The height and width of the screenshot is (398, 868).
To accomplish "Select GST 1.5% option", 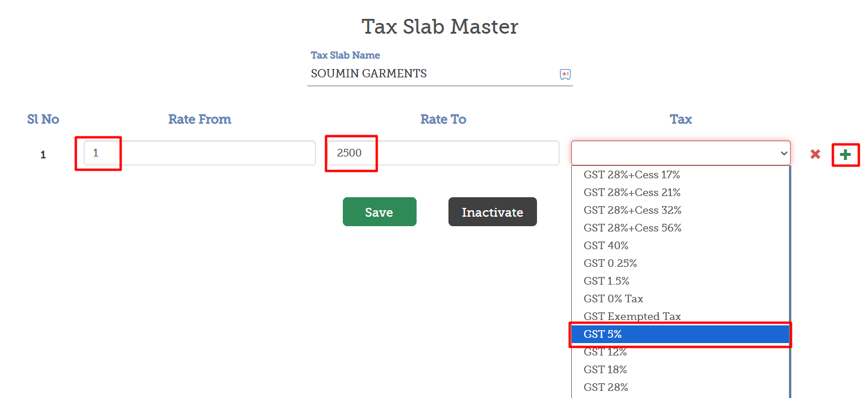I will click(x=680, y=281).
